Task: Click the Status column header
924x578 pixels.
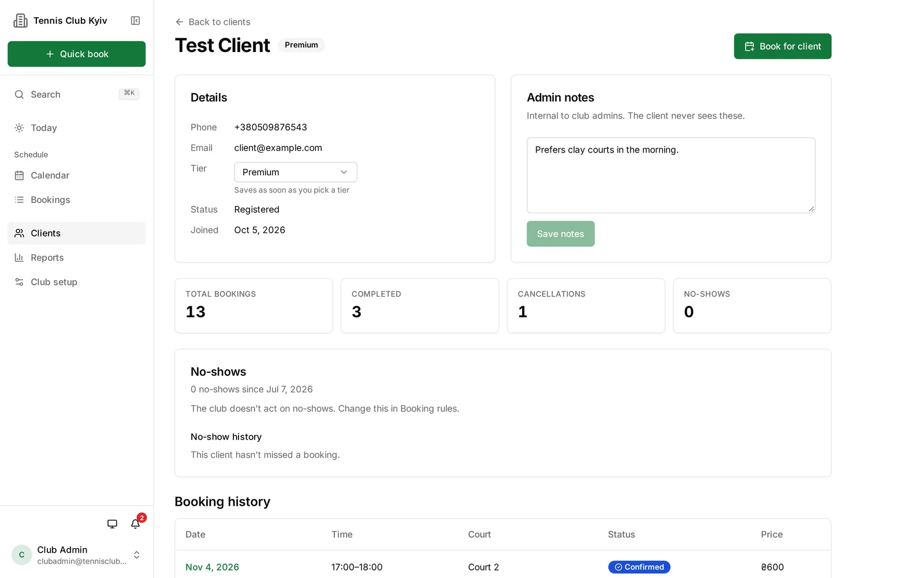Action: (621, 535)
